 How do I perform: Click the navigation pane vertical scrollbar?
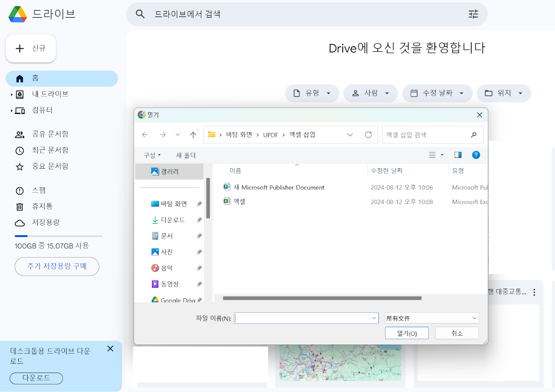pyautogui.click(x=208, y=198)
